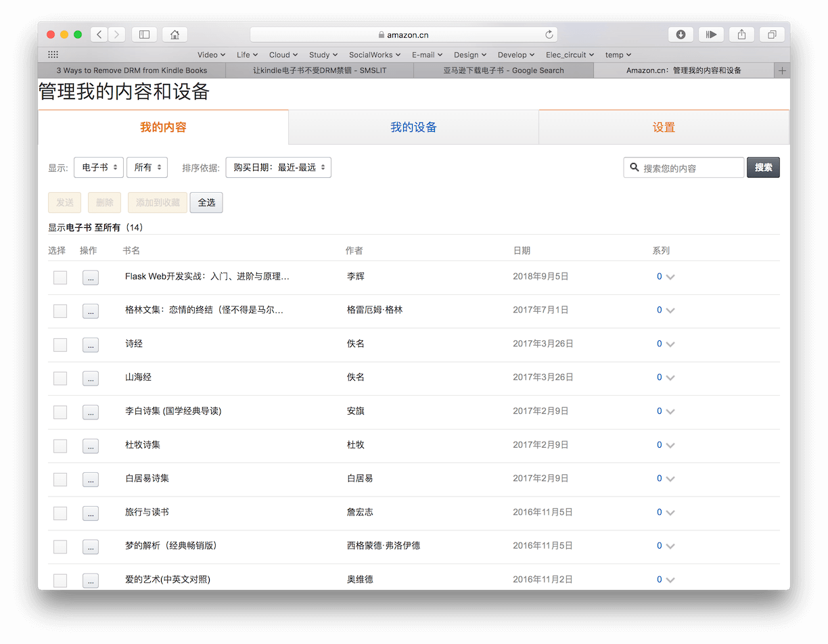This screenshot has height=644, width=828.
Task: Open the Develop favorites folder
Action: pyautogui.click(x=516, y=55)
